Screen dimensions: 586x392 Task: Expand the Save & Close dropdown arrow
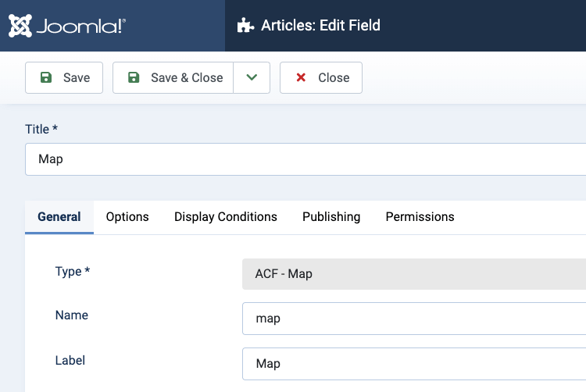(252, 77)
